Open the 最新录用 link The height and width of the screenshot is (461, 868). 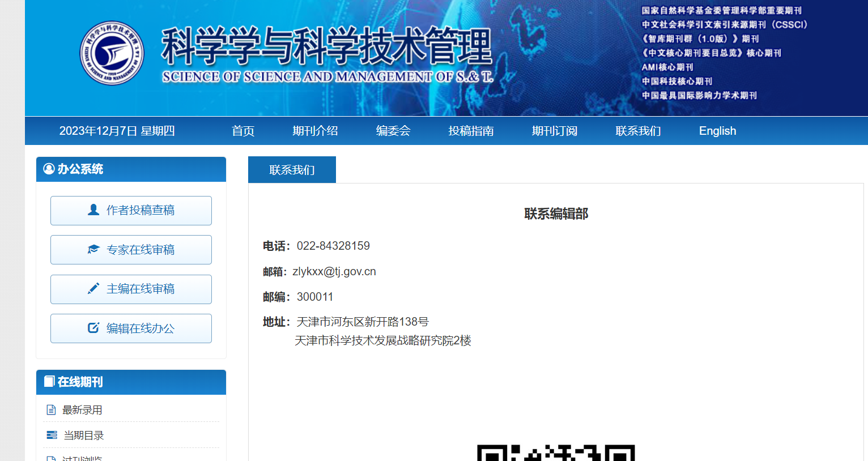pos(82,410)
